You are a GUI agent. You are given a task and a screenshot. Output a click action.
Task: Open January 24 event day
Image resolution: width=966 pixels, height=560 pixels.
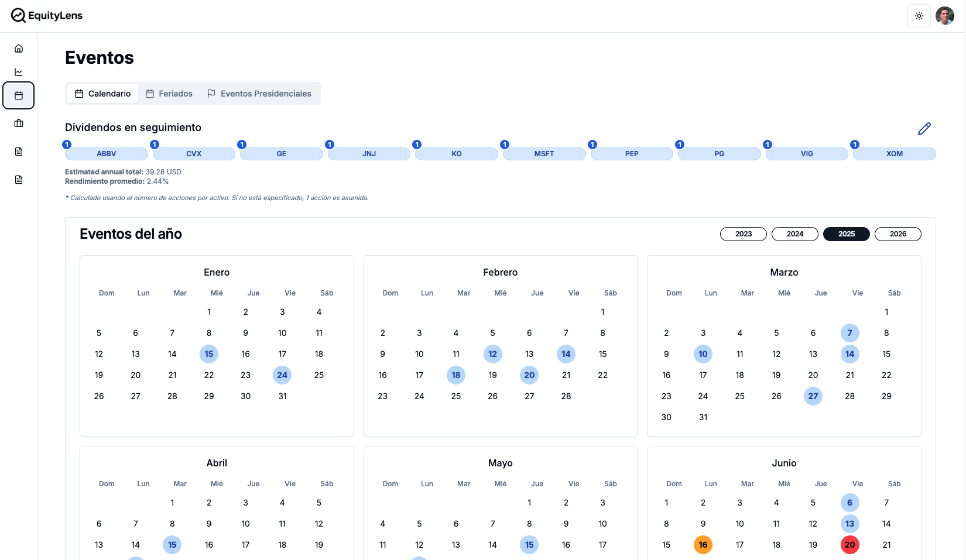(x=282, y=375)
